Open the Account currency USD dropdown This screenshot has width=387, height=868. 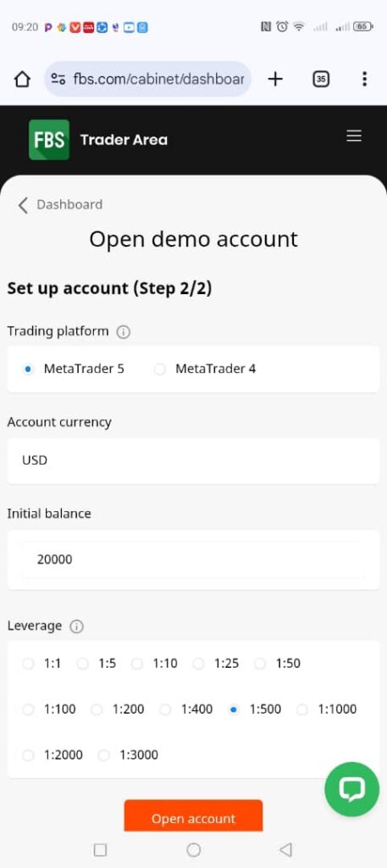193,460
